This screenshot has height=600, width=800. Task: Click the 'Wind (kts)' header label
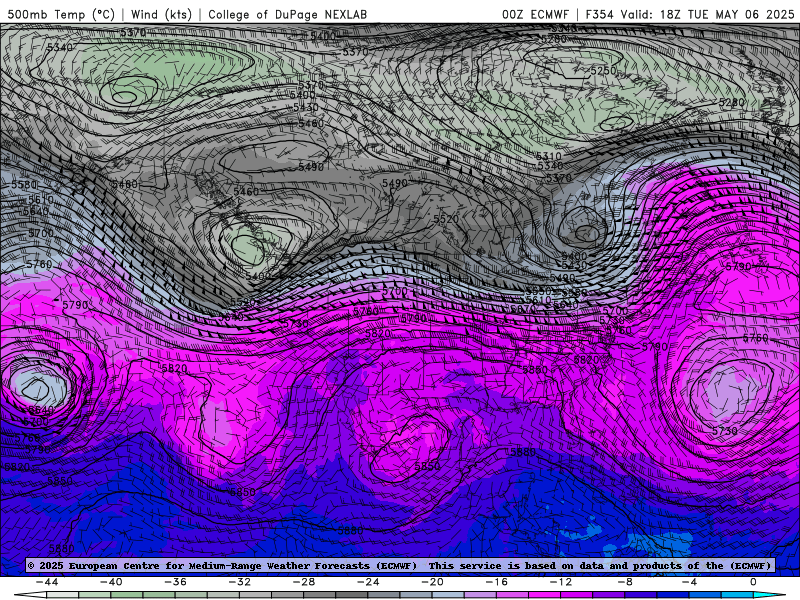point(161,14)
